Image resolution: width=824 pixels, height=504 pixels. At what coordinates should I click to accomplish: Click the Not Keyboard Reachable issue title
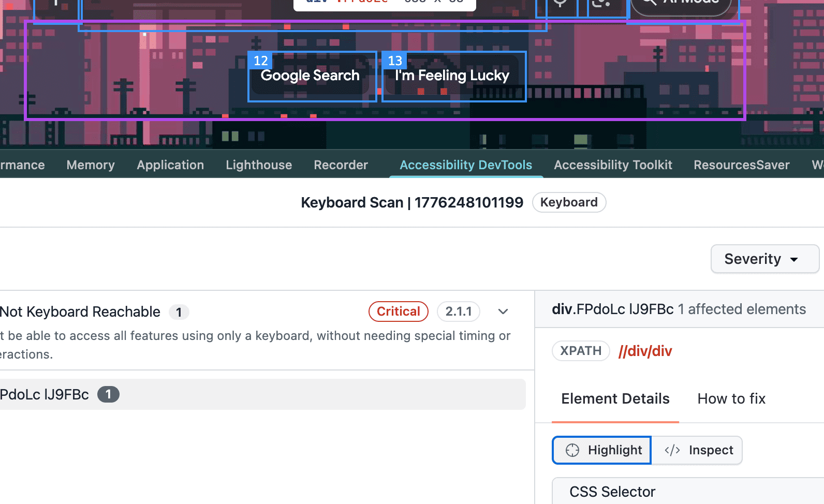tap(80, 312)
